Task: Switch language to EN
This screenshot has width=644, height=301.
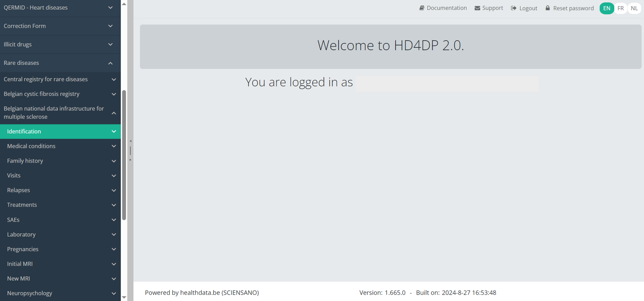Action: 606,8
